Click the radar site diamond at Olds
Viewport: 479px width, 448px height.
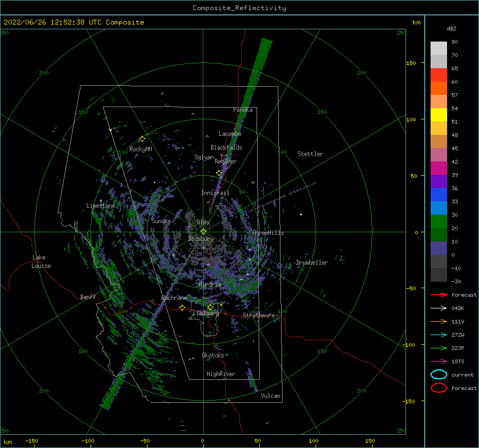coord(203,232)
